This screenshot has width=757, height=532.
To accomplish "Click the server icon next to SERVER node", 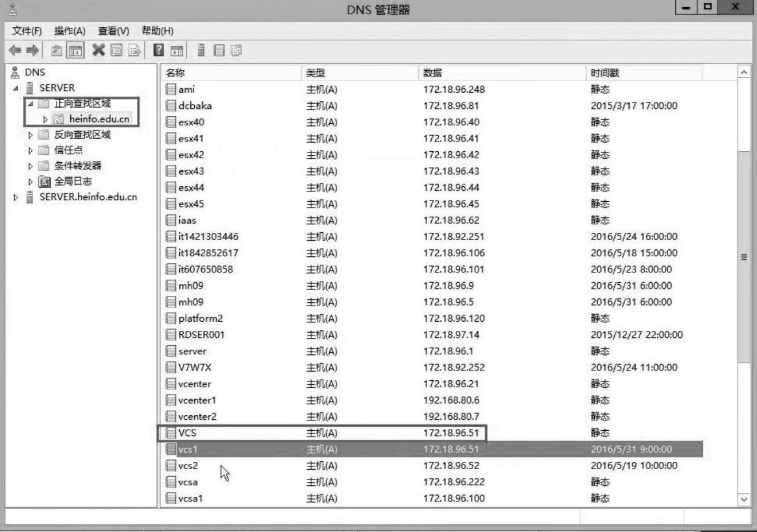I will click(x=30, y=88).
